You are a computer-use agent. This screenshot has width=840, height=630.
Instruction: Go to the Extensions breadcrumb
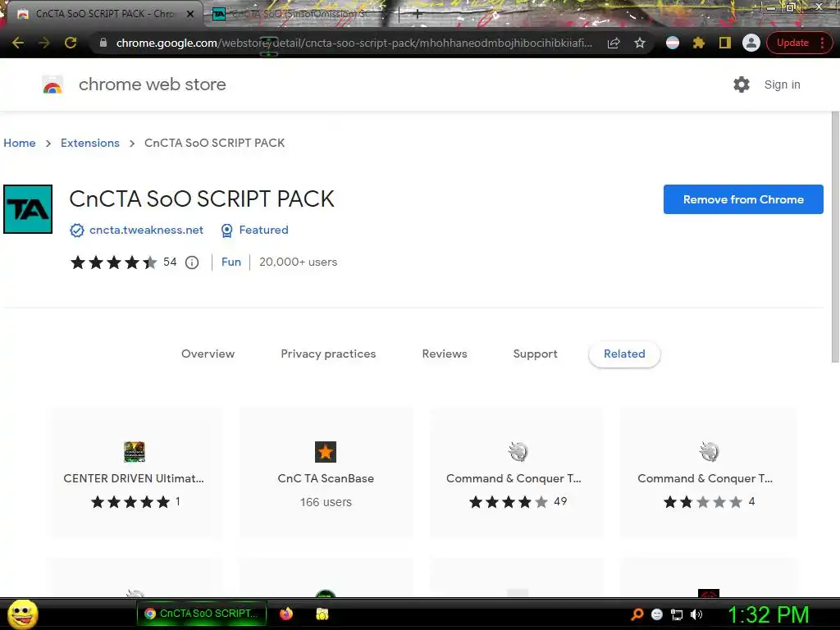point(90,143)
